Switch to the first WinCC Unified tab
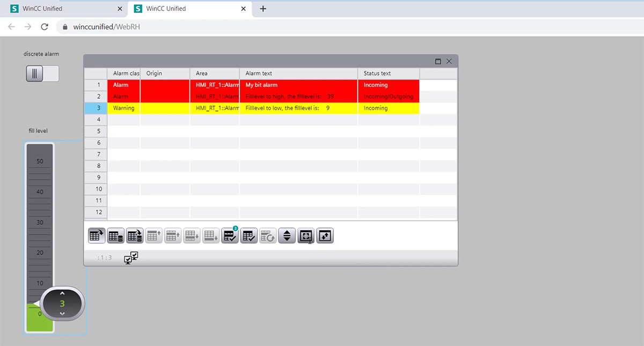Screen dimensions: 644x346 click(x=64, y=9)
